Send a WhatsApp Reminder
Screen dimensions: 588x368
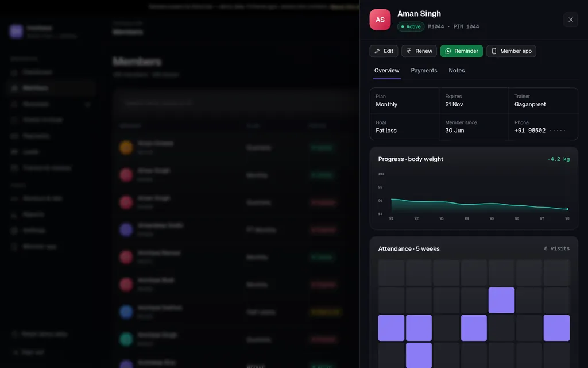[x=461, y=51]
